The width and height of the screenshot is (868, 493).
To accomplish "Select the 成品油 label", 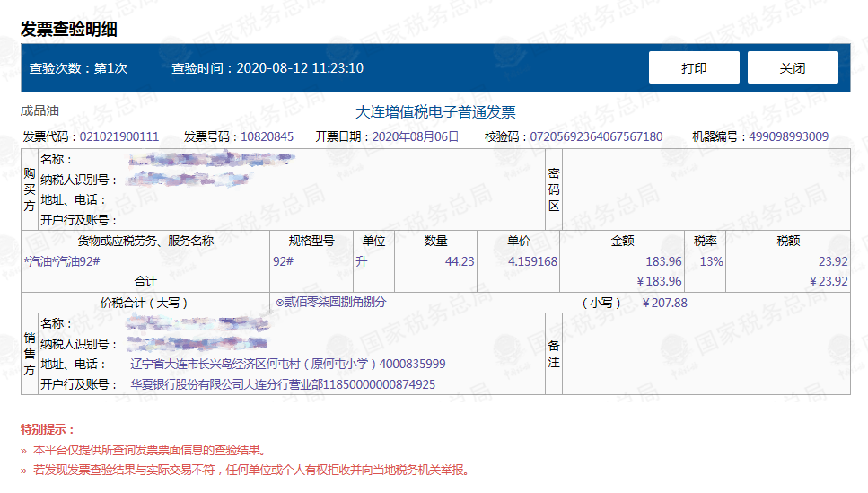I will click(39, 111).
